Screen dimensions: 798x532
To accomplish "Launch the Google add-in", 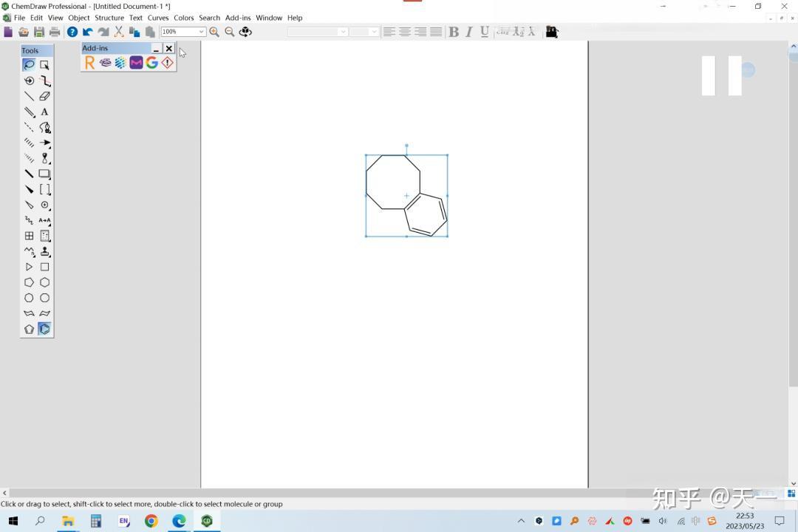I will coord(151,62).
